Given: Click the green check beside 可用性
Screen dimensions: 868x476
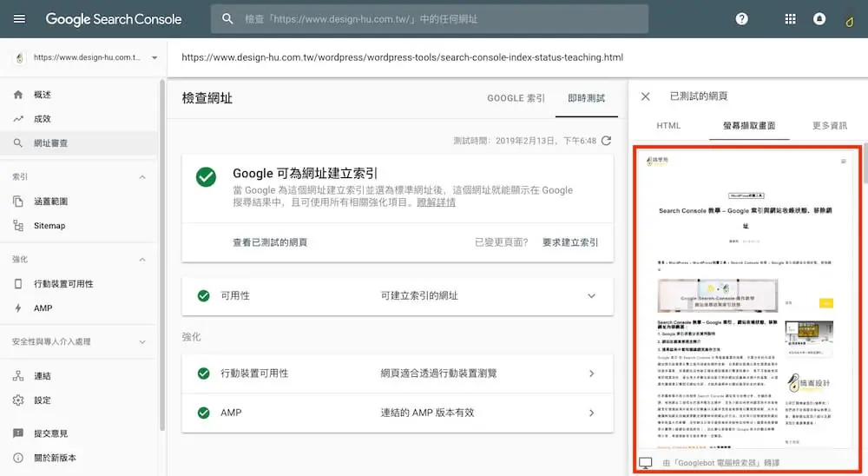Looking at the screenshot, I should (x=204, y=296).
